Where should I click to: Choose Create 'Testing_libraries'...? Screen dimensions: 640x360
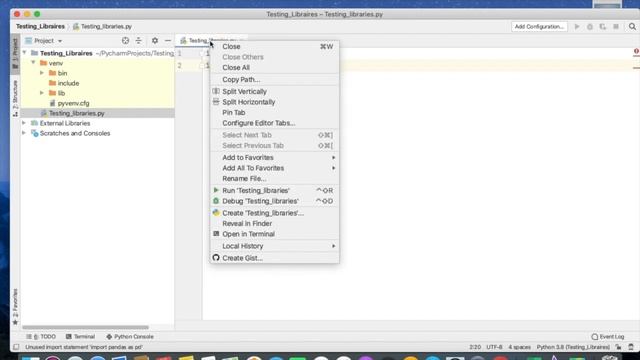(x=275, y=213)
